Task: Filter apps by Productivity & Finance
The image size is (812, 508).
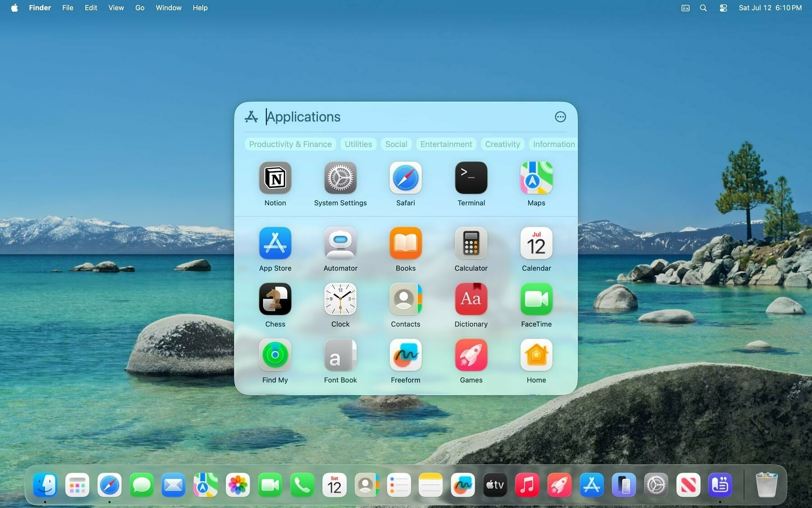Action: (x=291, y=144)
